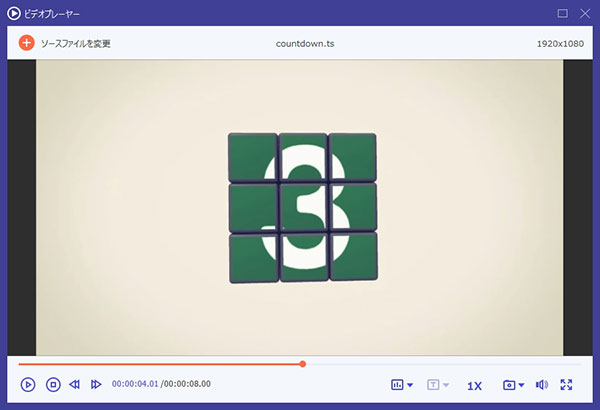Image resolution: width=600 pixels, height=410 pixels.
Task: Close the video player window
Action: point(584,14)
